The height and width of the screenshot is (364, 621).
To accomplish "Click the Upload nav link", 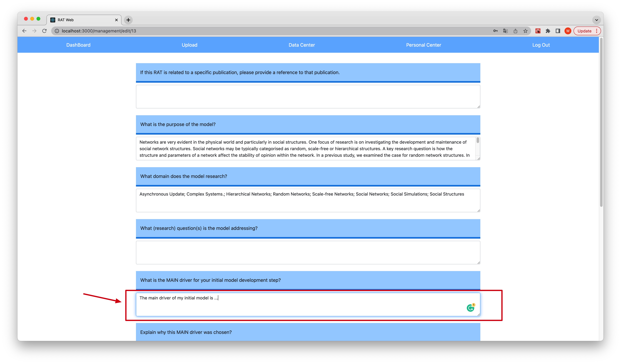I will click(189, 45).
